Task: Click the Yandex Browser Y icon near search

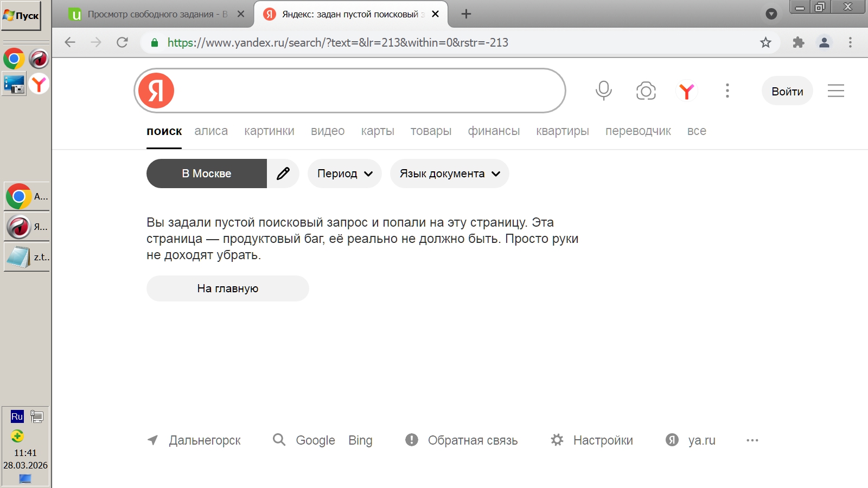Action: [687, 91]
